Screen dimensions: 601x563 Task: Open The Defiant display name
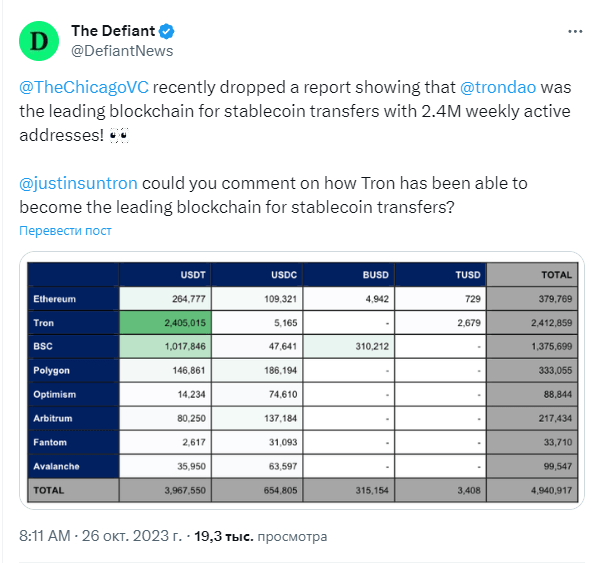point(113,31)
